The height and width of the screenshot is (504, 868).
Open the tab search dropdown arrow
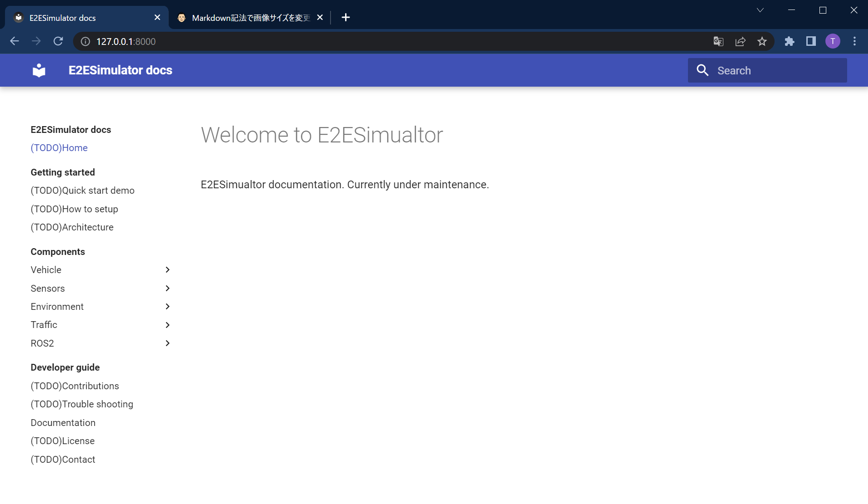[x=760, y=10]
